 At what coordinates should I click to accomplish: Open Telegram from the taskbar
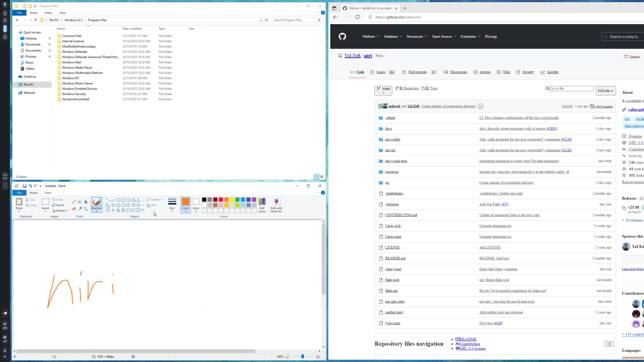pos(5,313)
